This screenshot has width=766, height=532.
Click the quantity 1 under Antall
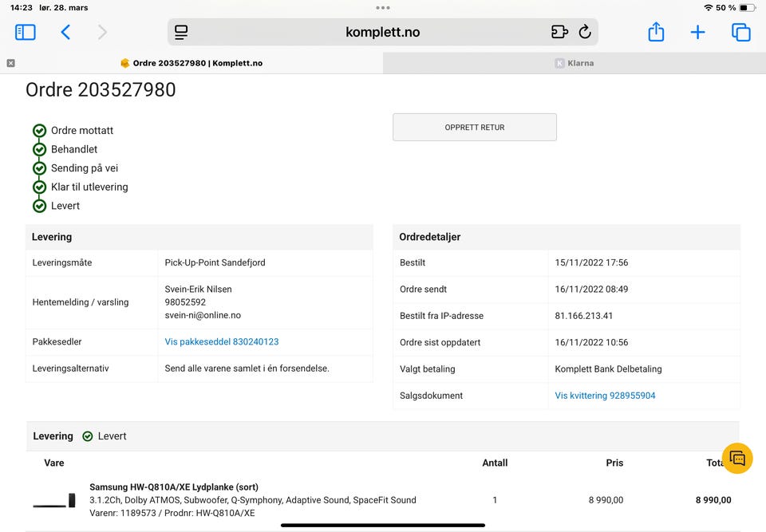click(495, 500)
